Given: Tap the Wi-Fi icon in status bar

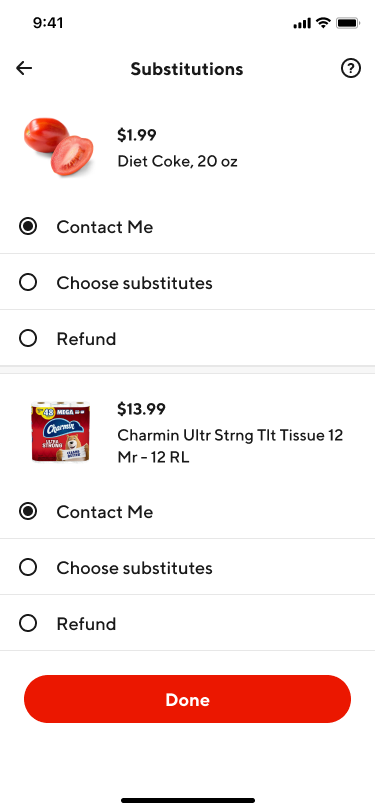Looking at the screenshot, I should (323, 23).
